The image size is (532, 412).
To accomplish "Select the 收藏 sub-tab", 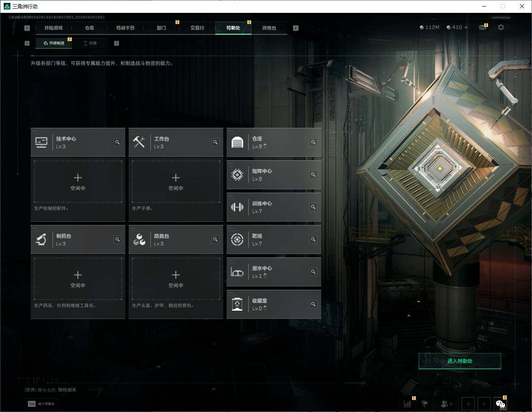I will click(90, 43).
